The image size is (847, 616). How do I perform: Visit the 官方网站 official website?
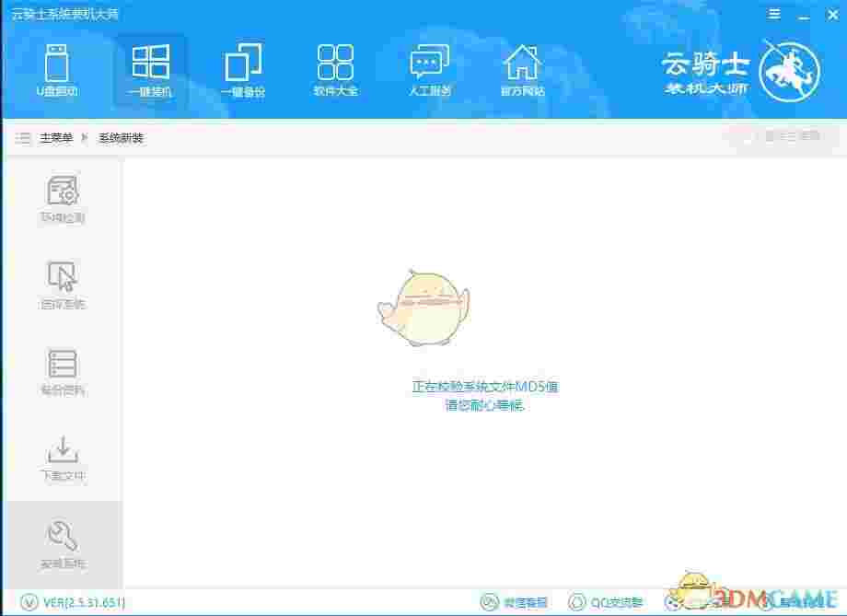(523, 69)
